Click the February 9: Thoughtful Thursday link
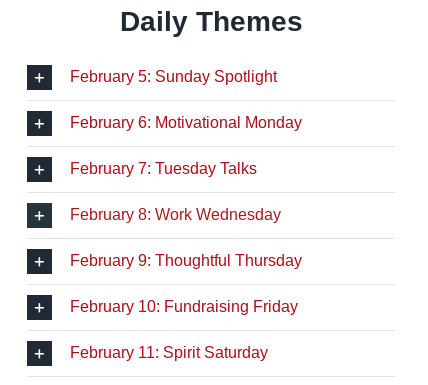This screenshot has width=428, height=385. (x=186, y=261)
